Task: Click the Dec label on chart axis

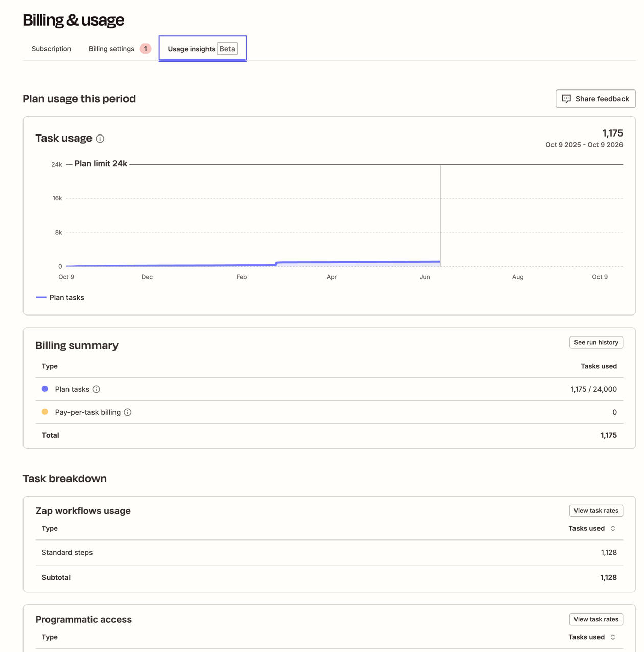Action: [147, 277]
